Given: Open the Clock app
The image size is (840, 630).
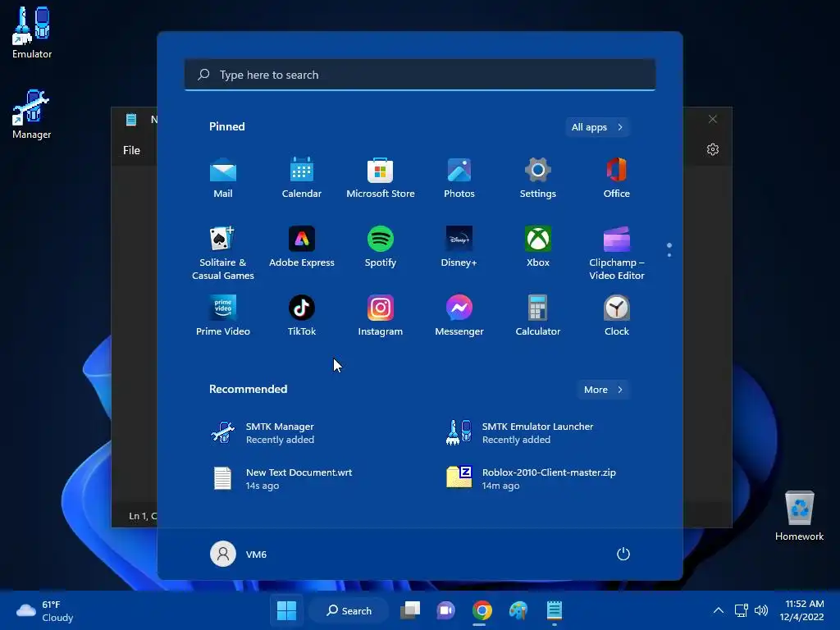Looking at the screenshot, I should (617, 316).
